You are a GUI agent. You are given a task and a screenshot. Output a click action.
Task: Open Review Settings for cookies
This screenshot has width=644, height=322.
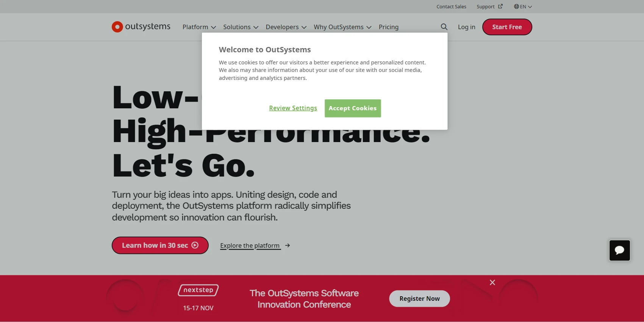tap(293, 108)
